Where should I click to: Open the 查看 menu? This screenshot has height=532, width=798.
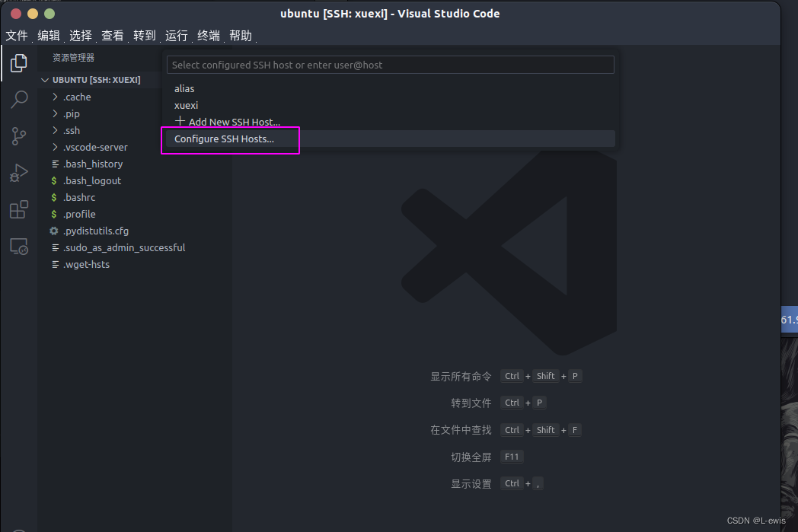[113, 36]
